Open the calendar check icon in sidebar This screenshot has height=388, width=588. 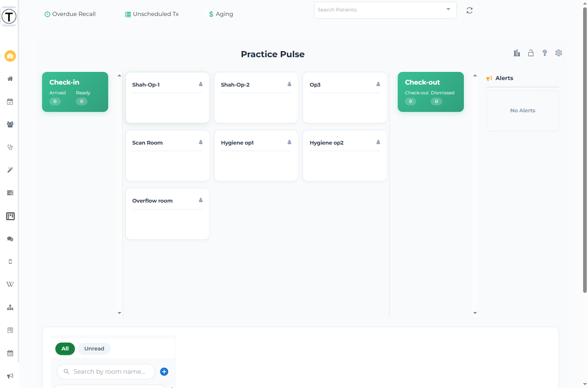[x=10, y=102]
